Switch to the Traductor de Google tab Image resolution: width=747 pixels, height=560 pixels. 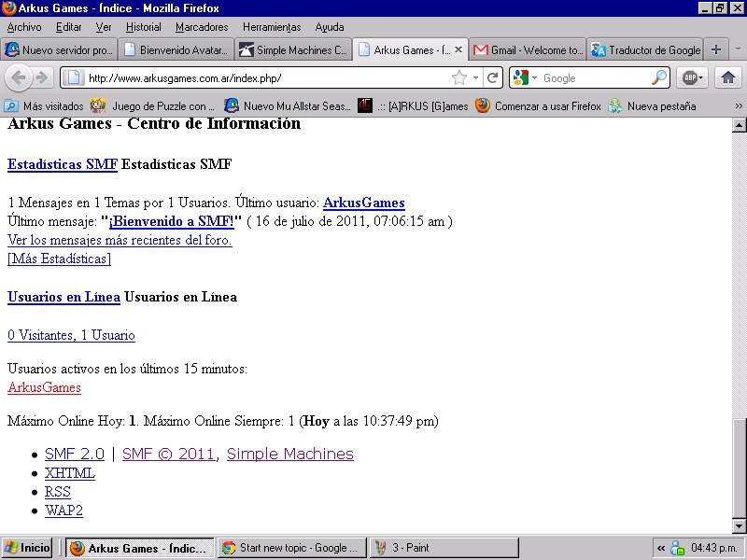645,49
